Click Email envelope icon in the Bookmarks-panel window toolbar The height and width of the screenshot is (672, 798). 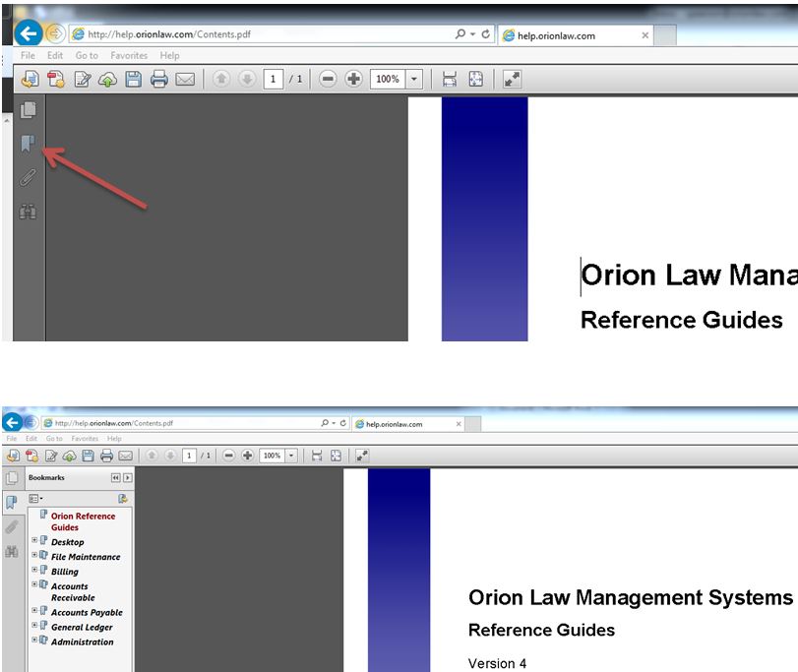coord(125,456)
